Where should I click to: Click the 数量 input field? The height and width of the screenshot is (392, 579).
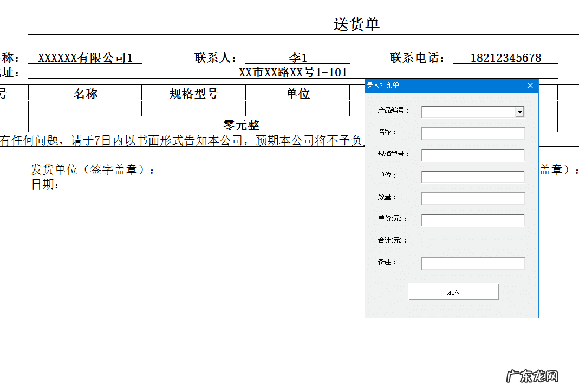click(473, 199)
